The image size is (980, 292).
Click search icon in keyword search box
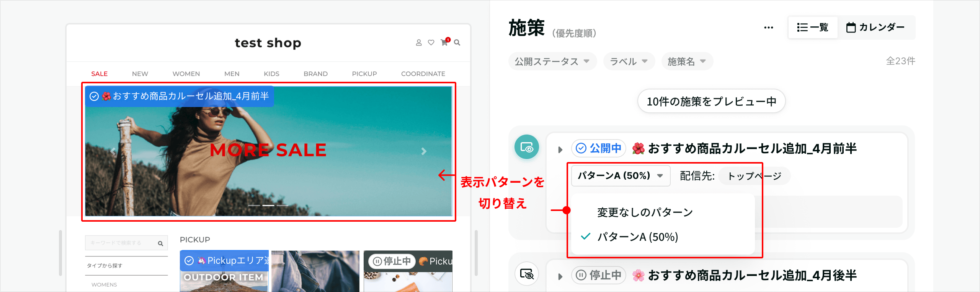click(160, 243)
